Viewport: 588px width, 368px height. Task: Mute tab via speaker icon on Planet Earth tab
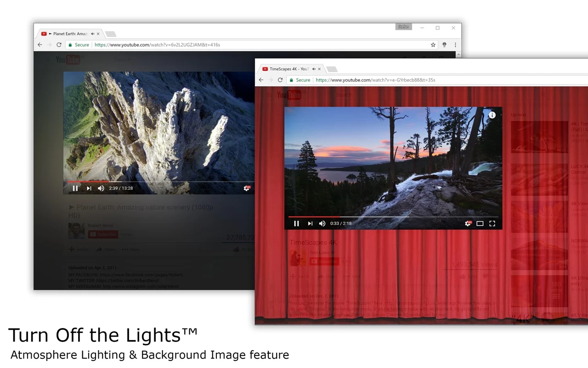(93, 34)
